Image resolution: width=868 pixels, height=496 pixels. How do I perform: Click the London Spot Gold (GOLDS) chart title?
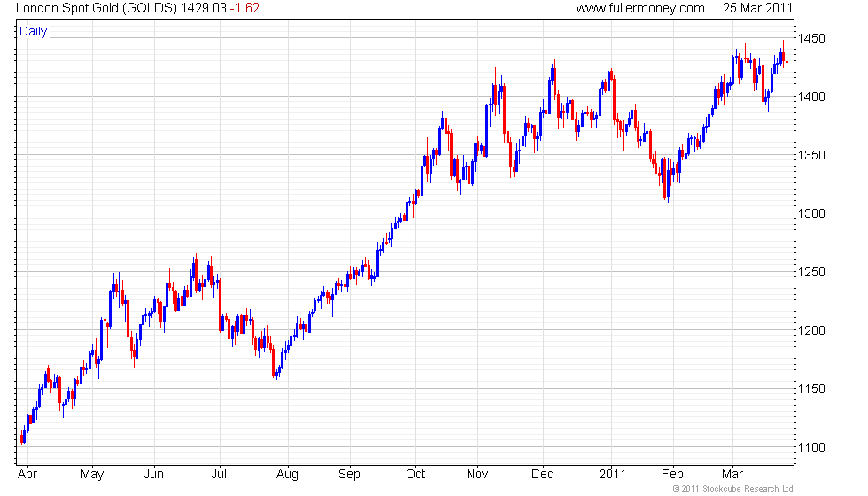97,8
